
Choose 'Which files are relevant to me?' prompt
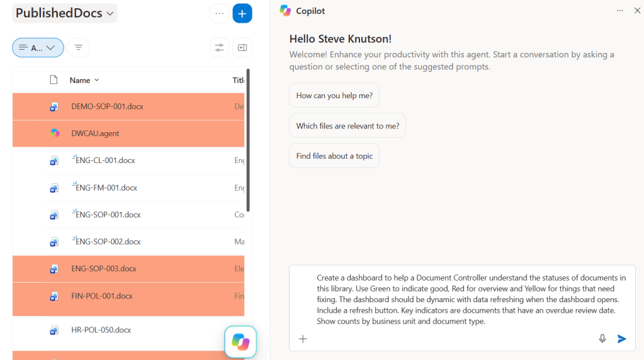click(347, 126)
